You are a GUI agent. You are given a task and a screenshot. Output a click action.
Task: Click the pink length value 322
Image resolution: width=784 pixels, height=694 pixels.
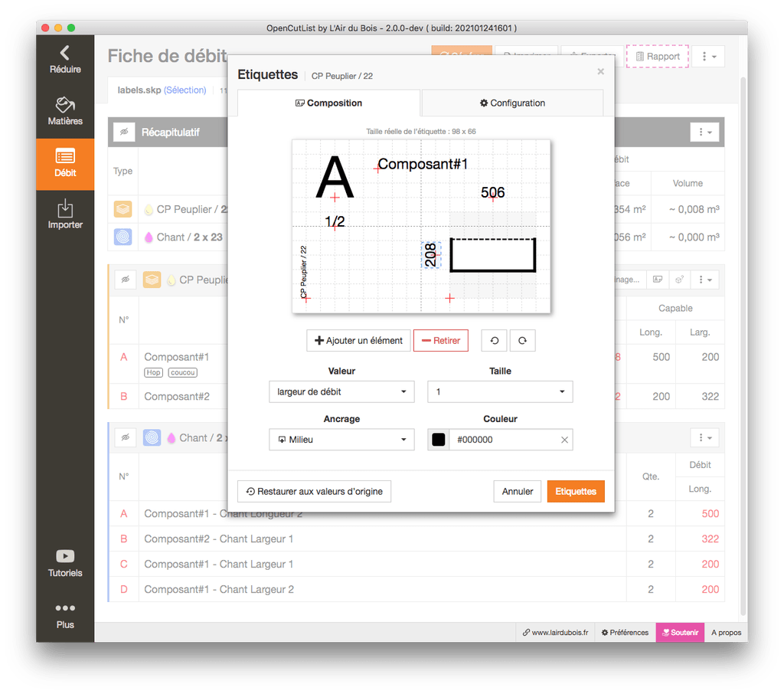(710, 539)
